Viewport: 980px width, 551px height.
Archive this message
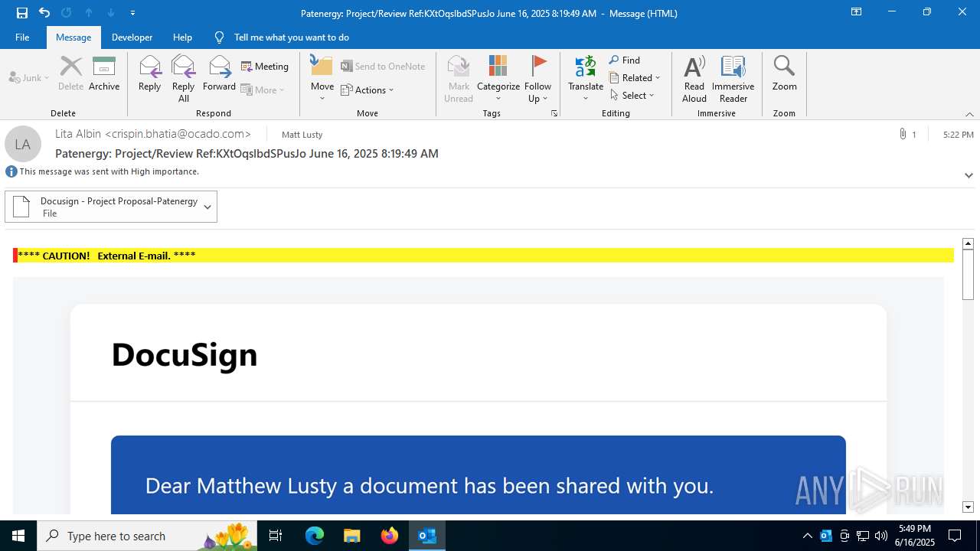coord(104,73)
